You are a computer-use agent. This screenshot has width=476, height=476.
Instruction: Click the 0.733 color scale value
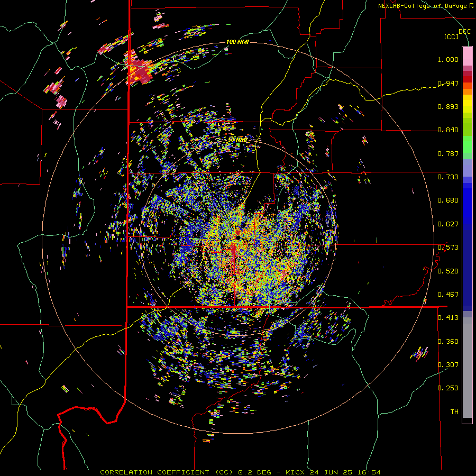pos(448,177)
